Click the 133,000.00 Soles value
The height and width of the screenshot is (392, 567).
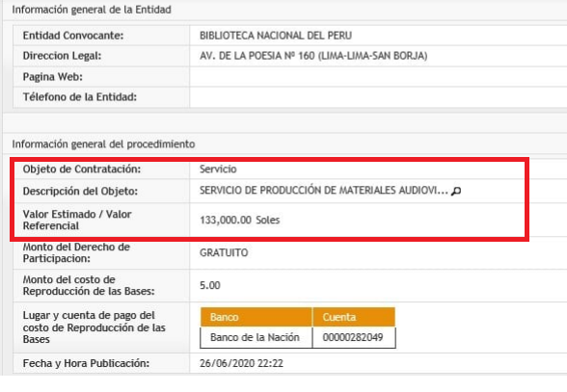pos(240,220)
